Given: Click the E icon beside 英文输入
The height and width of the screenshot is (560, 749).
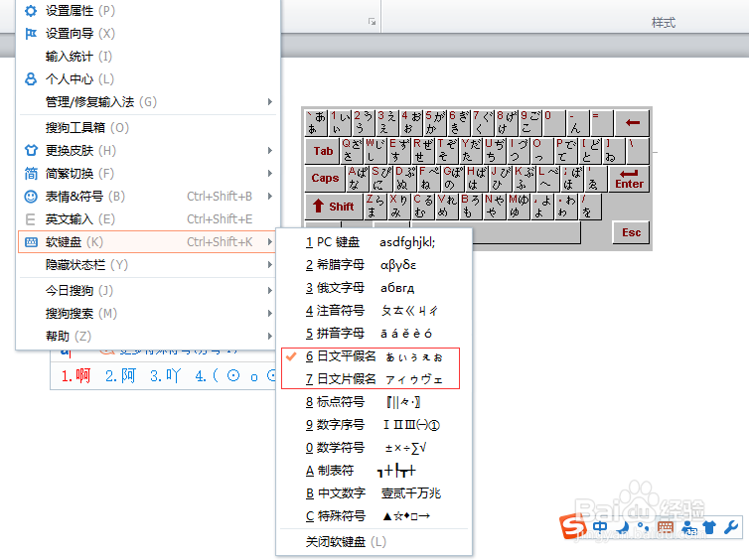Looking at the screenshot, I should tap(31, 219).
